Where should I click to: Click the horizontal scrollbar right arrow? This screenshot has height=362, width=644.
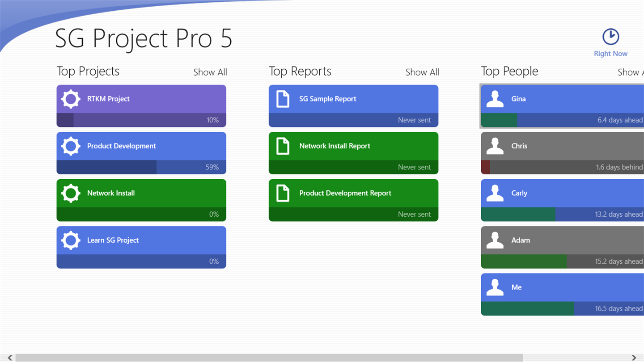(x=634, y=358)
